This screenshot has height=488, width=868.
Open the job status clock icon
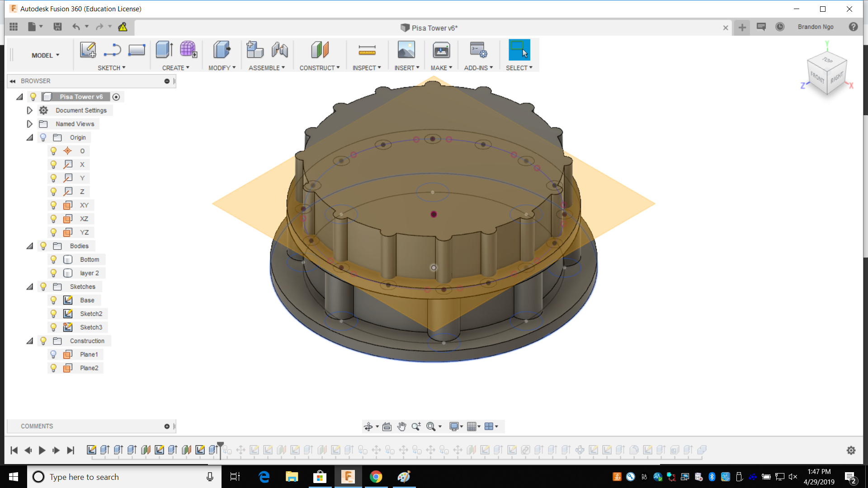[780, 27]
